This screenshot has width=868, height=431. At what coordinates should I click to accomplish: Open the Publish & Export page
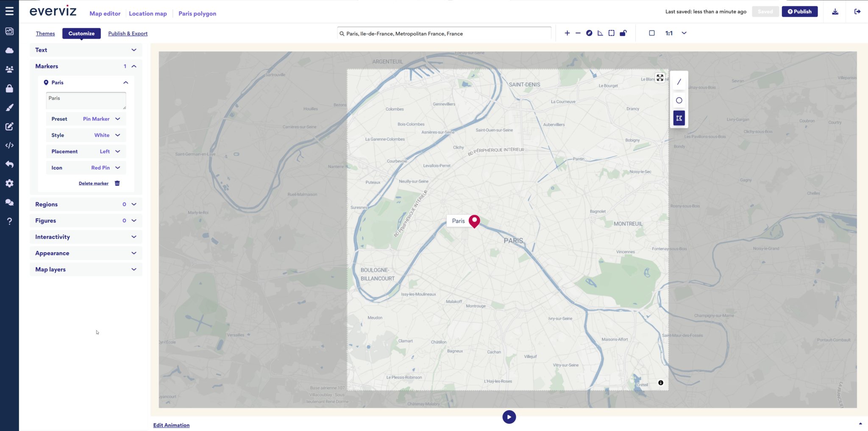pyautogui.click(x=128, y=33)
